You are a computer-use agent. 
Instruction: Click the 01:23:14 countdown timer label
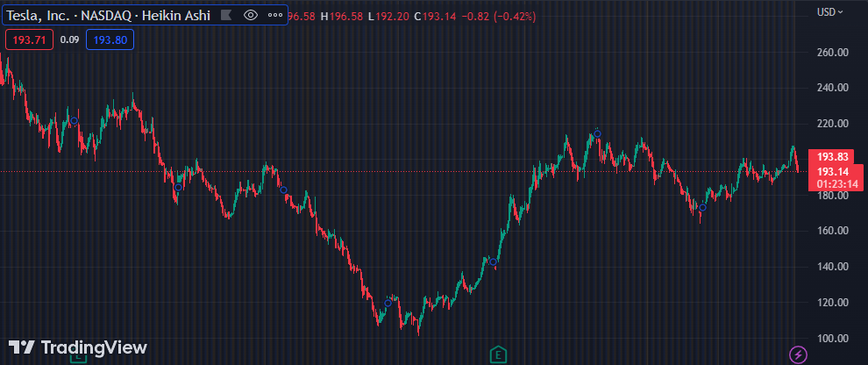(x=837, y=184)
